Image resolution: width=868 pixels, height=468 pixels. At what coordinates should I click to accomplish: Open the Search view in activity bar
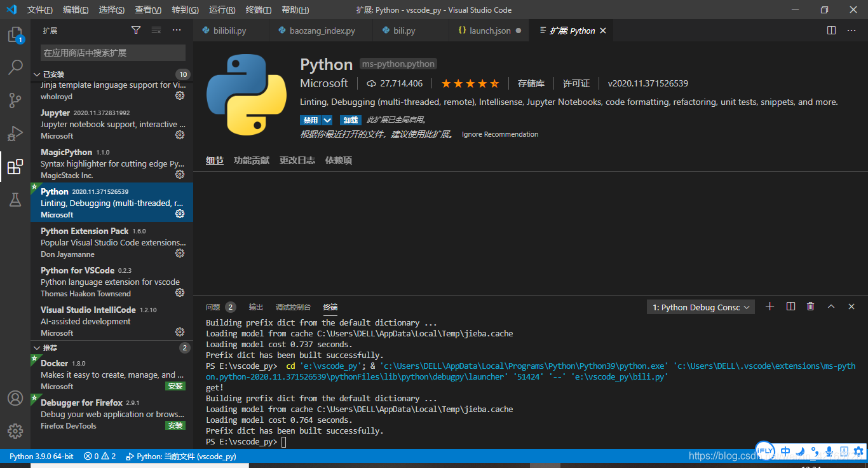click(x=15, y=67)
